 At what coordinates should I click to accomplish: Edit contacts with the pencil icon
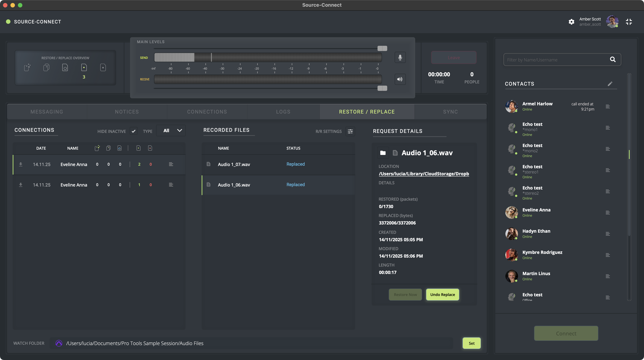(x=610, y=84)
